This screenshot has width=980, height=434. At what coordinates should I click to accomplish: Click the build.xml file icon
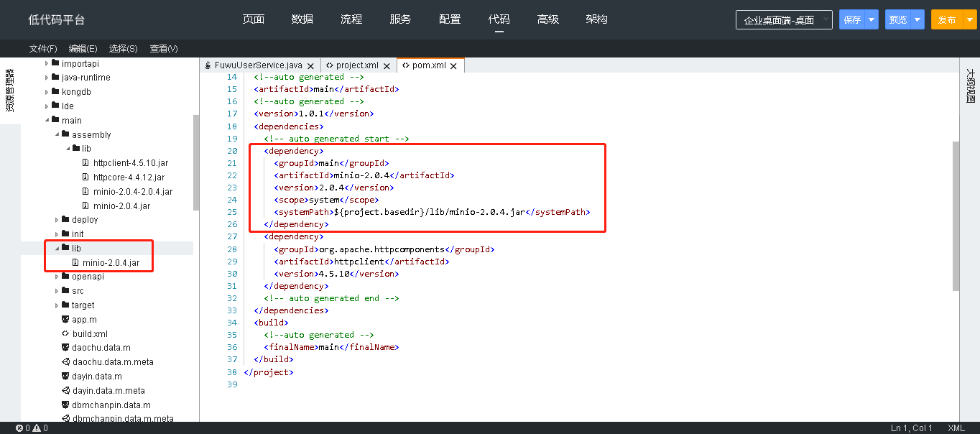[x=65, y=334]
